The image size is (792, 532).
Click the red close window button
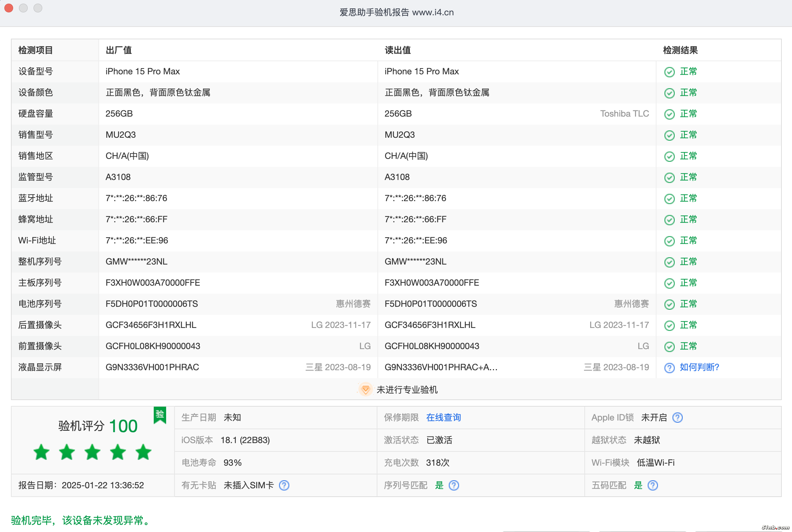click(x=9, y=8)
